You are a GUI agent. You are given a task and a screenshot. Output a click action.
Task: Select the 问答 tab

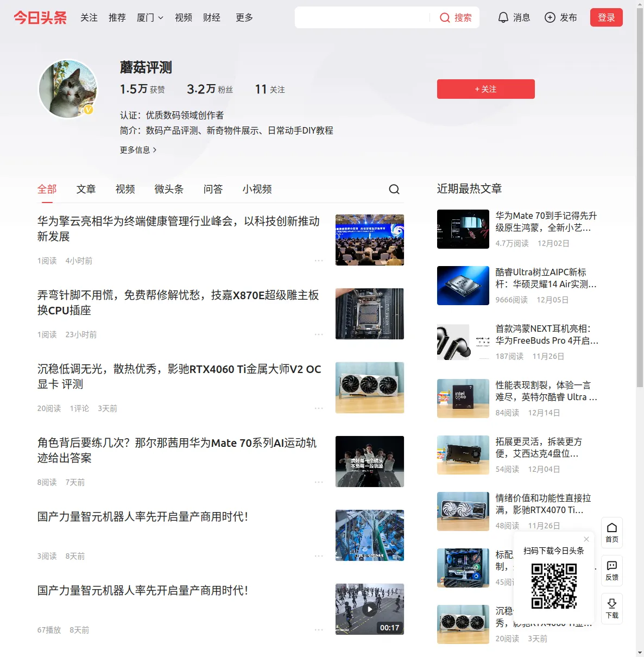(213, 189)
